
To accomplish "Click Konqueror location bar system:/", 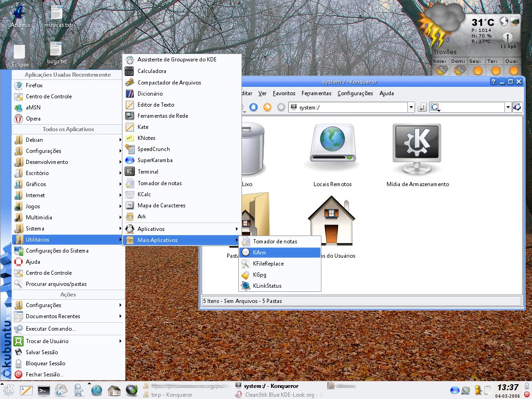I will click(348, 108).
